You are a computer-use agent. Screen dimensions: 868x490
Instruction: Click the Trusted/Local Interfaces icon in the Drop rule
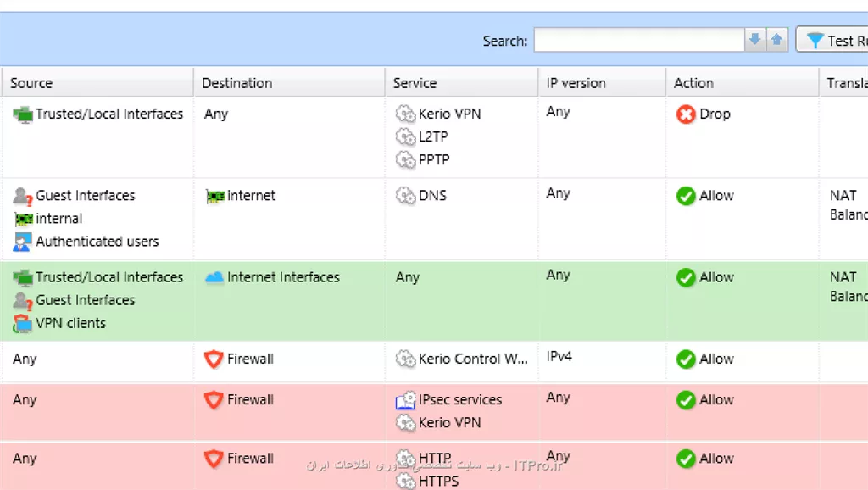23,114
